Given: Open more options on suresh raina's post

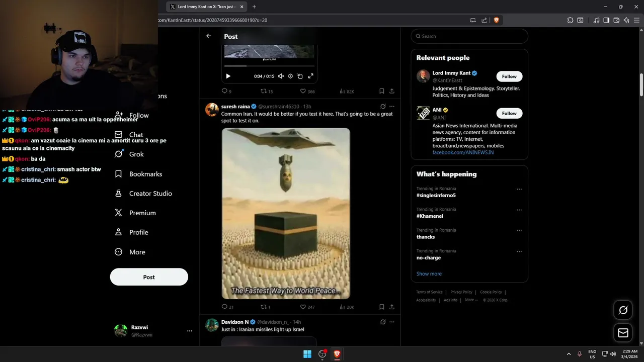Looking at the screenshot, I should click(392, 107).
